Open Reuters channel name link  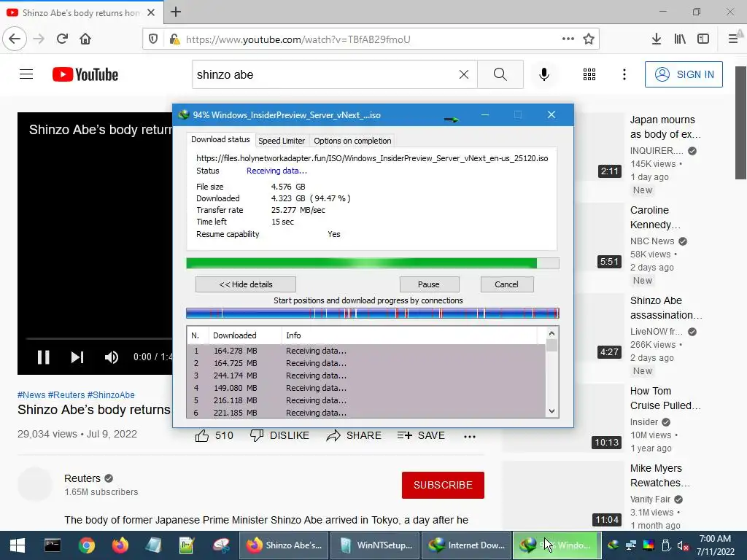pyautogui.click(x=82, y=478)
